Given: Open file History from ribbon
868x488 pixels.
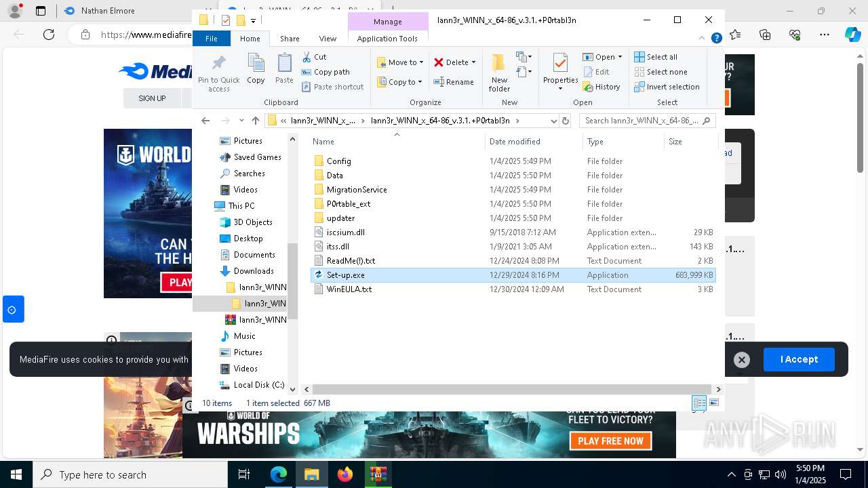Looking at the screenshot, I should 601,87.
